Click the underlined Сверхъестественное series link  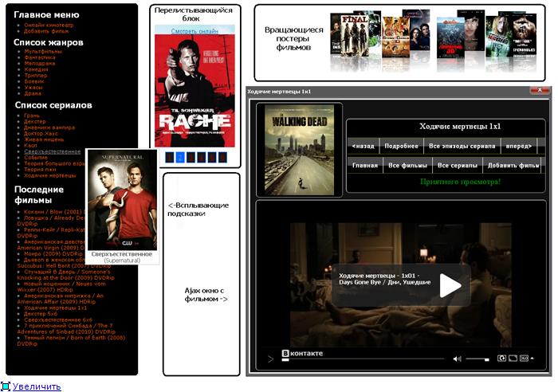[53, 151]
